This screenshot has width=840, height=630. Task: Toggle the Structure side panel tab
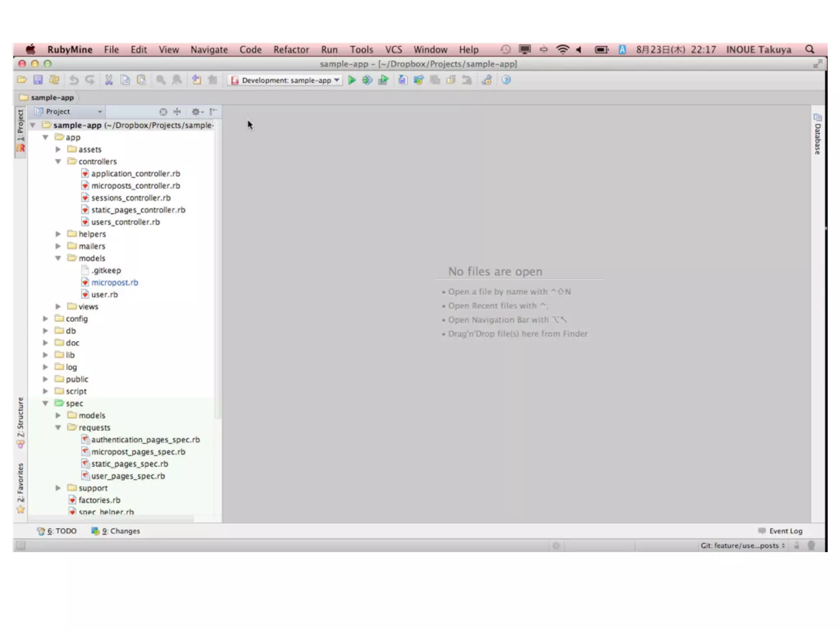click(21, 422)
